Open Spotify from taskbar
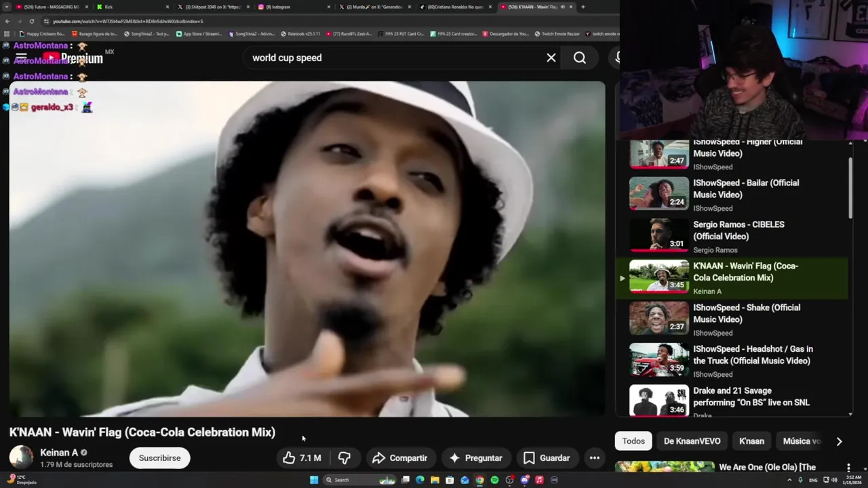The image size is (868, 488). coord(494,480)
